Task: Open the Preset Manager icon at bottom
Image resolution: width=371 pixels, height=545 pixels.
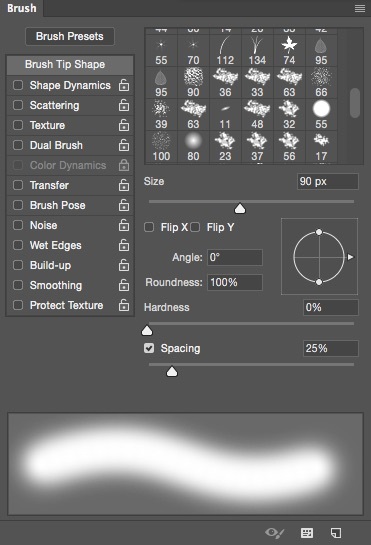Action: pos(307,532)
